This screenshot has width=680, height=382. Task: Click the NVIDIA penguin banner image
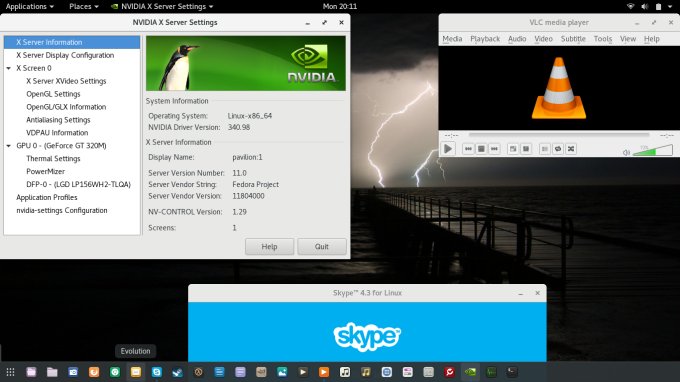(246, 63)
